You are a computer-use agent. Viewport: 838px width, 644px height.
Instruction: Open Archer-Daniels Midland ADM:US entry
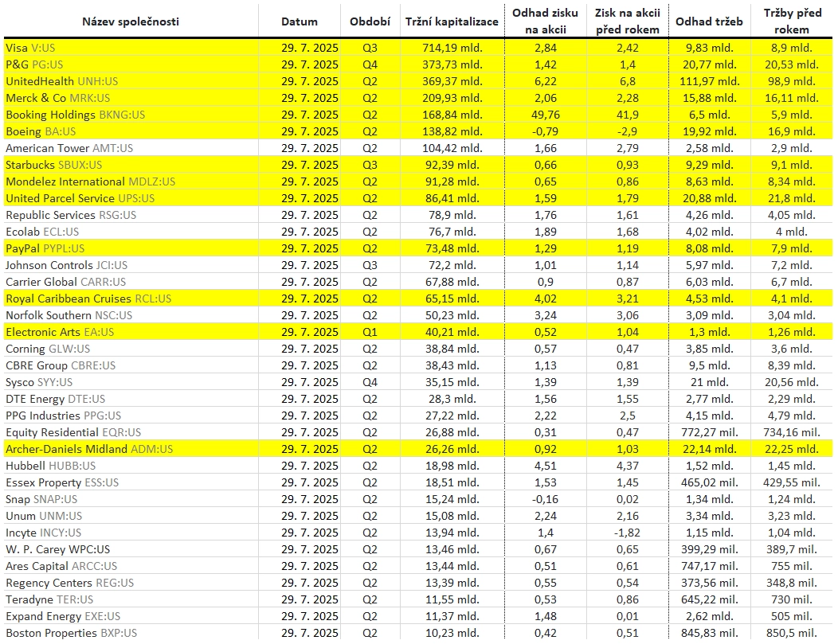(89, 449)
